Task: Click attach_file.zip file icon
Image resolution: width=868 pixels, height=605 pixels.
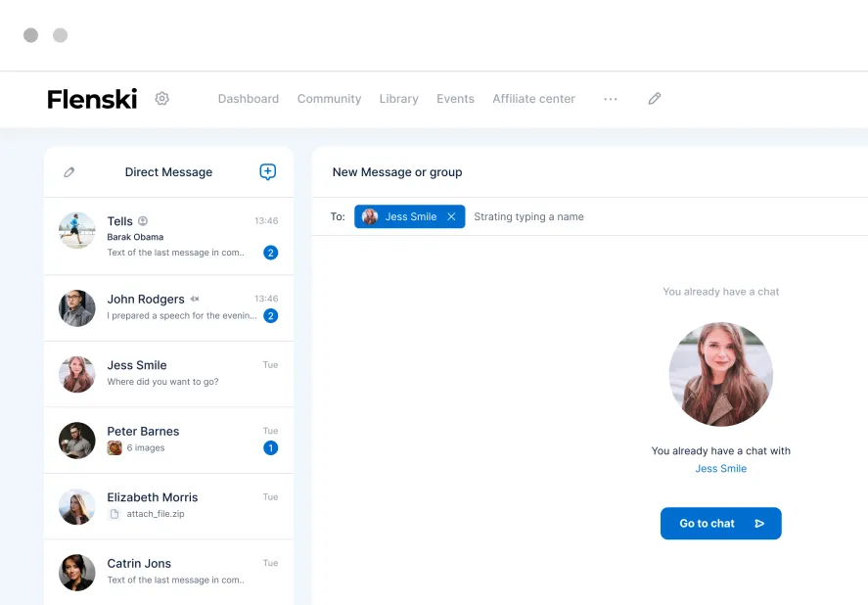Action: coord(114,514)
